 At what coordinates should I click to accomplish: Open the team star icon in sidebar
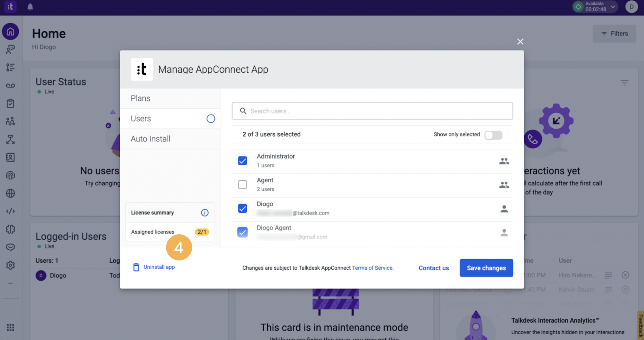10,121
